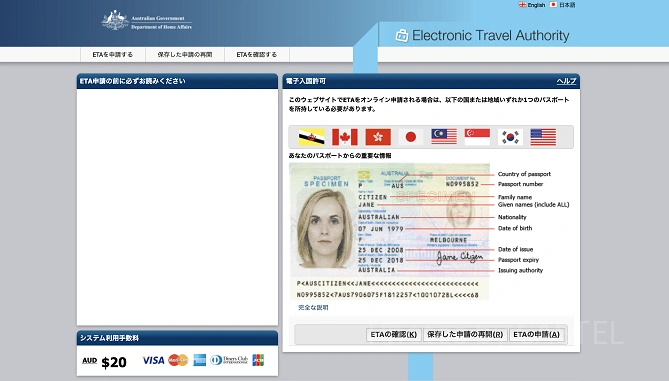Click the あなたのパスポートからの重要な情報 heading
Screen dimensions: 669x381
340,156
